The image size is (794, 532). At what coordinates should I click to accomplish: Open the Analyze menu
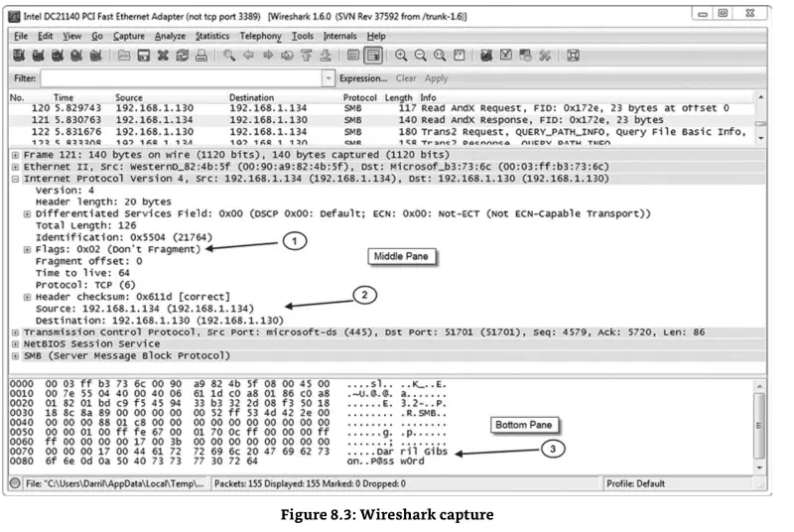point(170,36)
